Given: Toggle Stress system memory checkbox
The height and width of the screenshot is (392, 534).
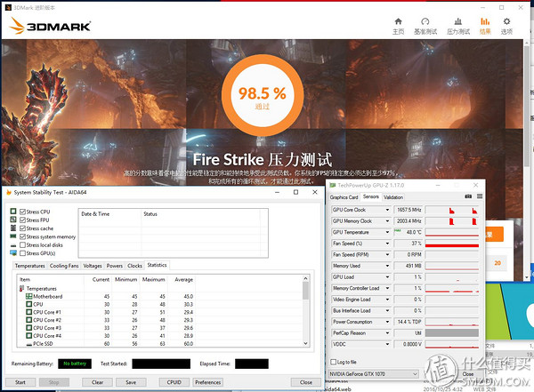Looking at the screenshot, I should click(x=22, y=236).
